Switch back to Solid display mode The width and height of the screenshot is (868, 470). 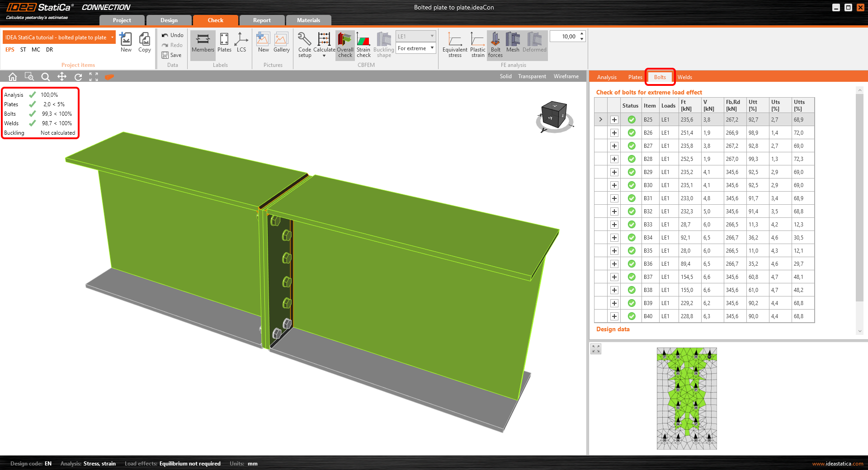point(505,76)
